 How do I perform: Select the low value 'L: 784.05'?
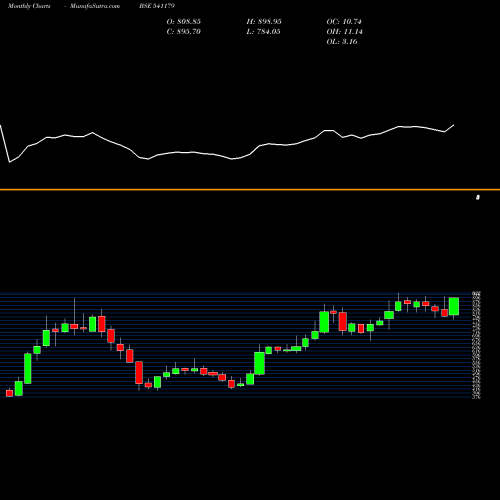pos(263,32)
